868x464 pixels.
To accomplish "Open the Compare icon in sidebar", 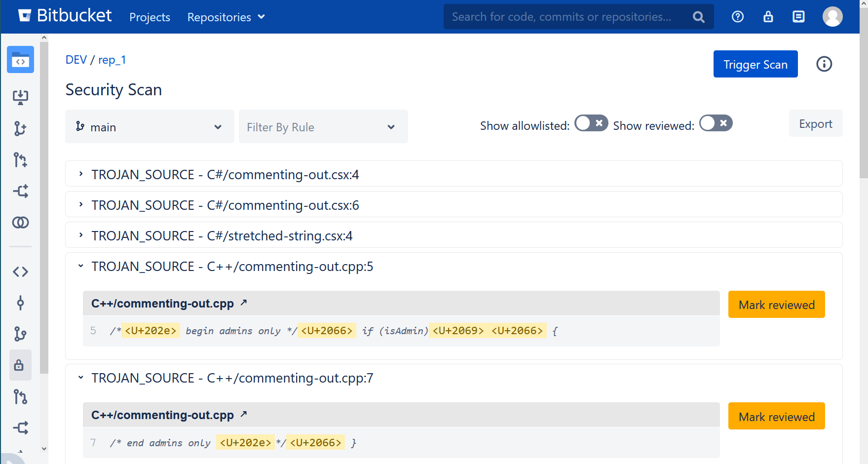I will tap(20, 223).
